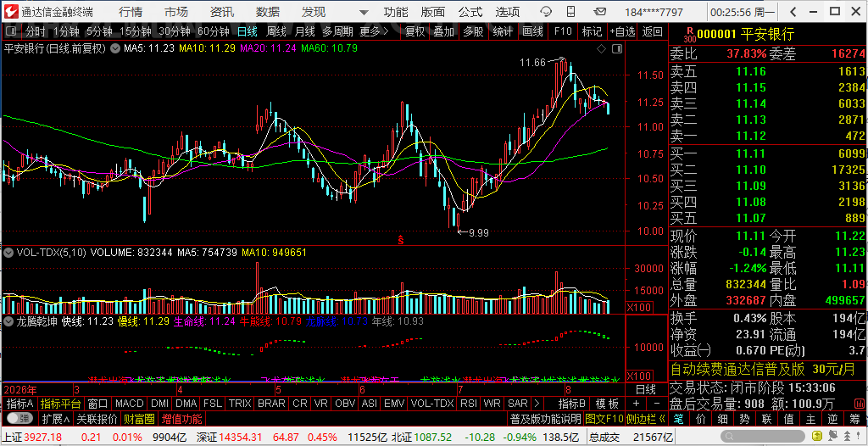Open the VOL-TDX indicator dropdown arrow
868x446 pixels.
tap(8, 253)
